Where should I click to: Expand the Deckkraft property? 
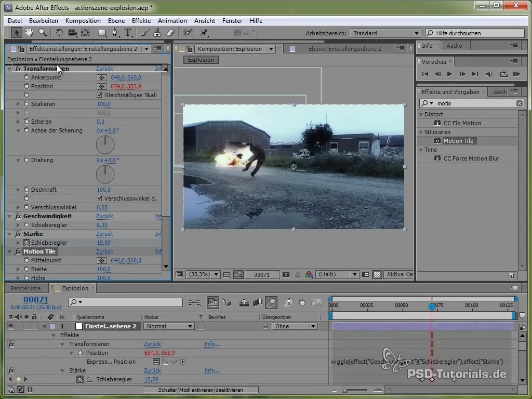point(18,190)
